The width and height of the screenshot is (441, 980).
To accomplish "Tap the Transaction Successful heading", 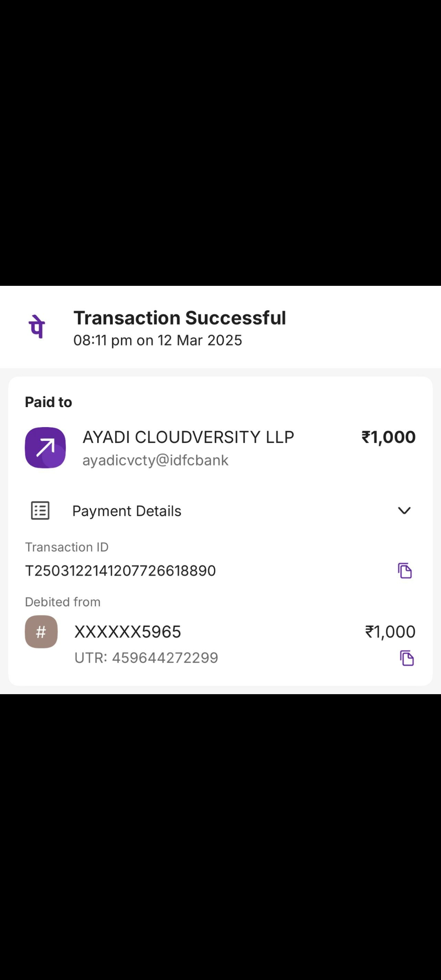I will [x=180, y=318].
